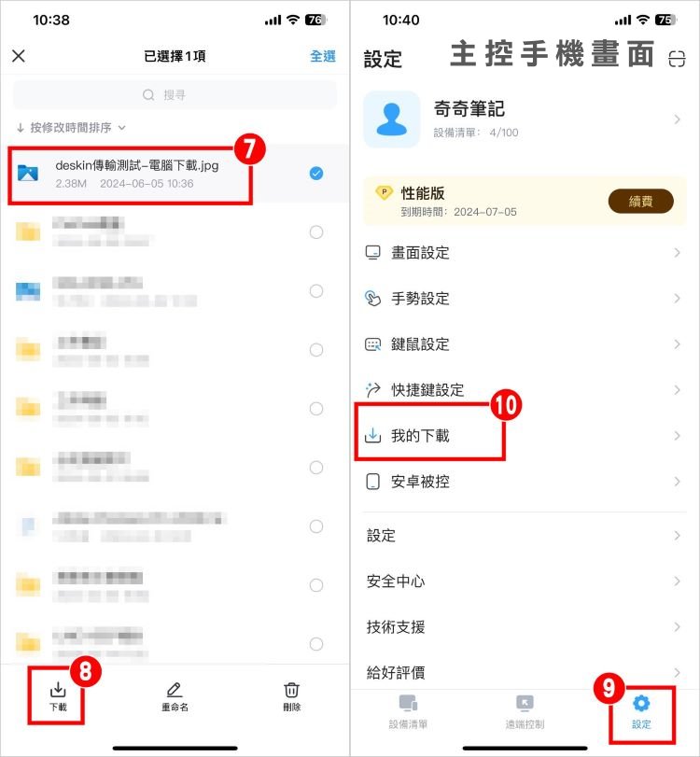Tap the 重命名 rename pencil icon

[175, 691]
